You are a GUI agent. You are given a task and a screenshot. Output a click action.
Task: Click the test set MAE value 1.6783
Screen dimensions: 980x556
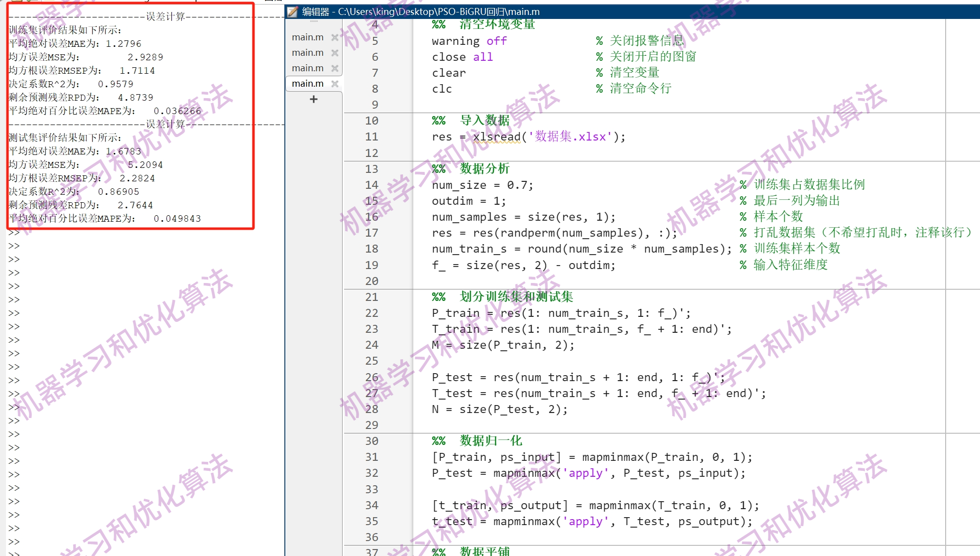(123, 151)
